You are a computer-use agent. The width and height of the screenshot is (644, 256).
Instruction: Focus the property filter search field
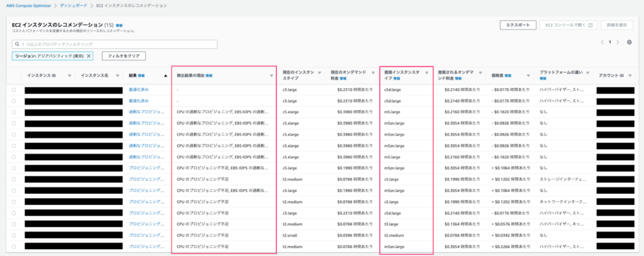click(115, 44)
